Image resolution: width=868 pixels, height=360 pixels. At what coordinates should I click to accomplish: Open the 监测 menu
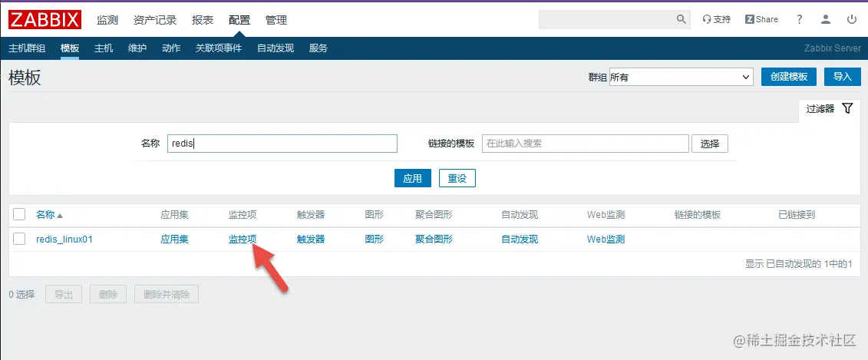point(107,20)
